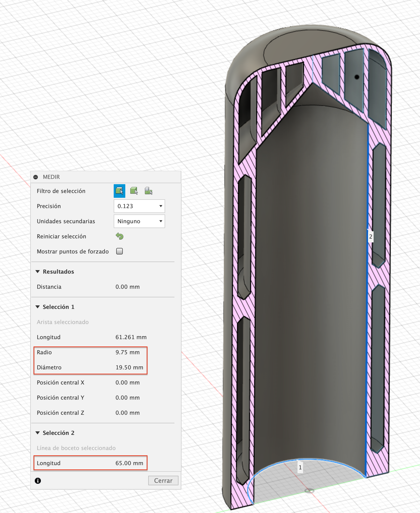Click selection label 2 on the model
Viewport: 420px width, 513px height.
tap(371, 237)
